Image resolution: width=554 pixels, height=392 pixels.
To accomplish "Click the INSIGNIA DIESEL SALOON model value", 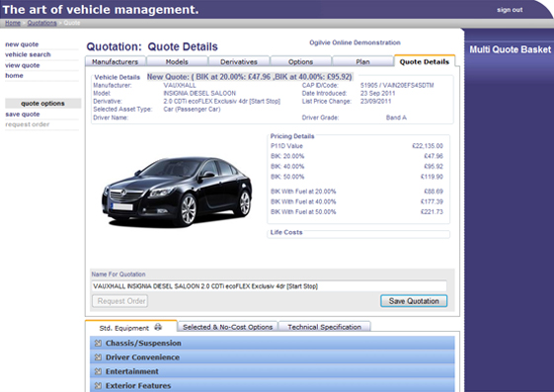I will click(x=199, y=93).
